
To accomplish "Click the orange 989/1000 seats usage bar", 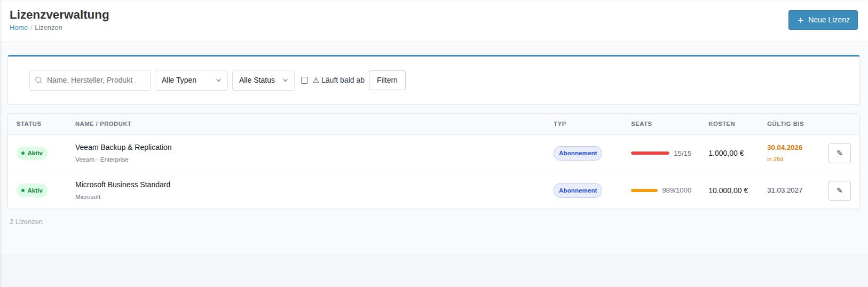I will pyautogui.click(x=644, y=190).
